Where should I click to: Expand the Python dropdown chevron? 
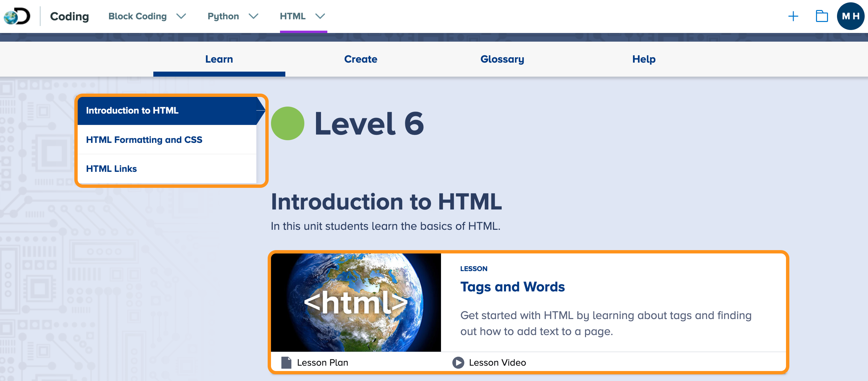pos(253,16)
